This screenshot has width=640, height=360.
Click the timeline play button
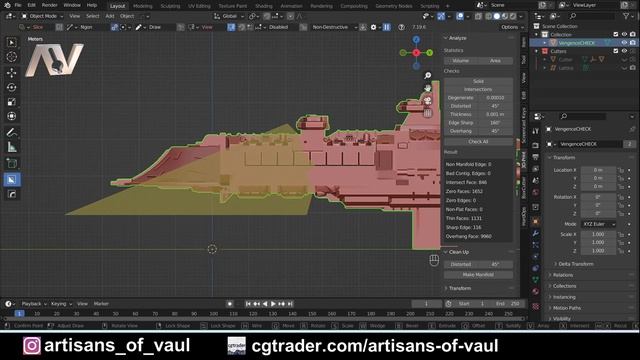[x=273, y=304]
